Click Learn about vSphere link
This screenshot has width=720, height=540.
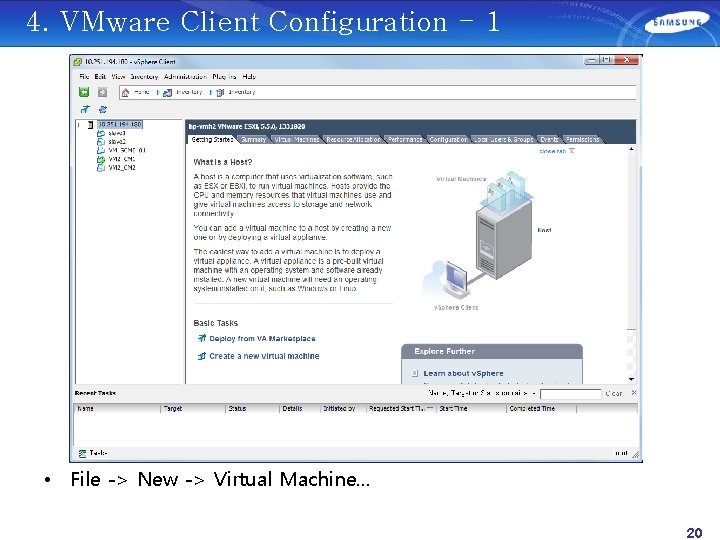[463, 373]
